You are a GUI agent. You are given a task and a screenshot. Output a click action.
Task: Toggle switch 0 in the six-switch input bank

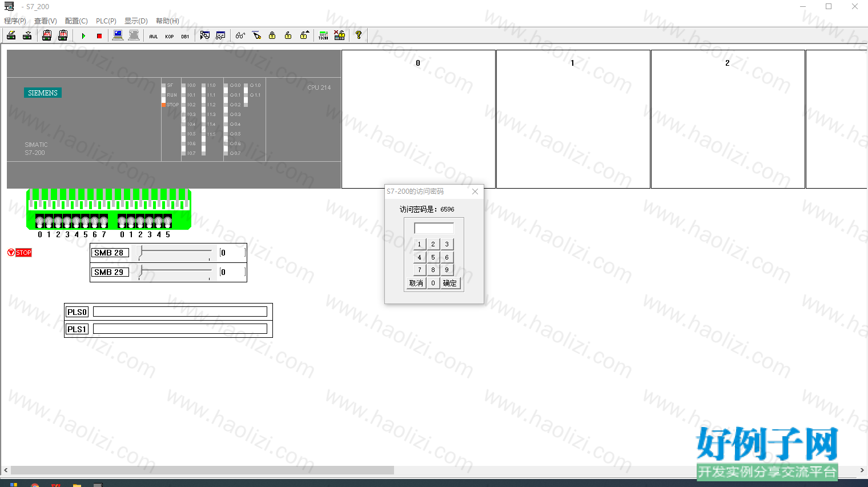pos(122,221)
